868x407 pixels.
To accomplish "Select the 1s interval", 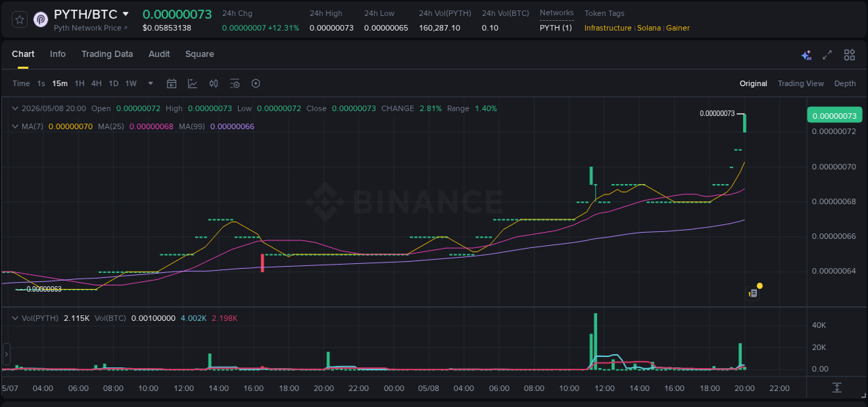I will point(41,83).
